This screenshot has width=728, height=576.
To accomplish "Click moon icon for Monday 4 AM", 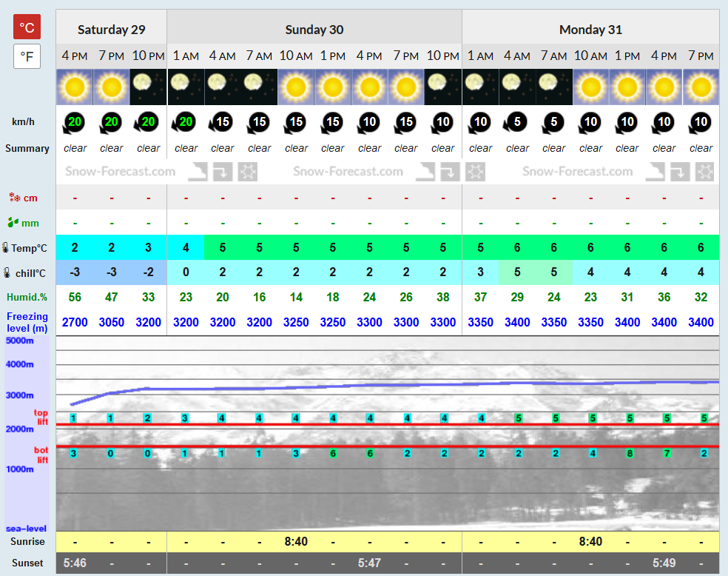I will click(517, 87).
